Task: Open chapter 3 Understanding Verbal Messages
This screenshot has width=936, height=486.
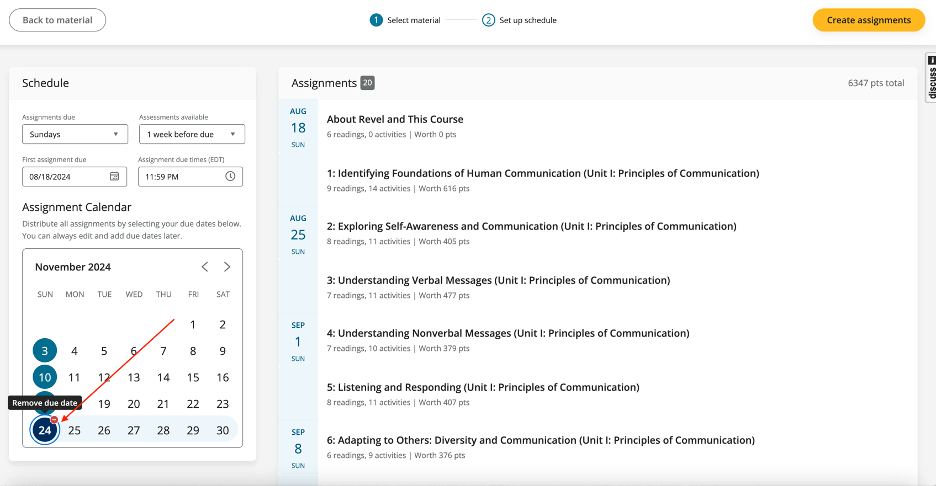Action: coord(498,280)
